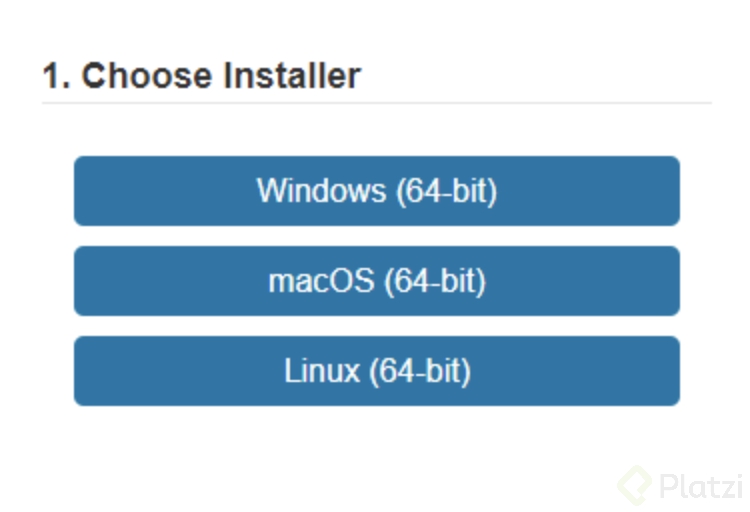Download the 64-bit installer for macOS

tap(376, 281)
